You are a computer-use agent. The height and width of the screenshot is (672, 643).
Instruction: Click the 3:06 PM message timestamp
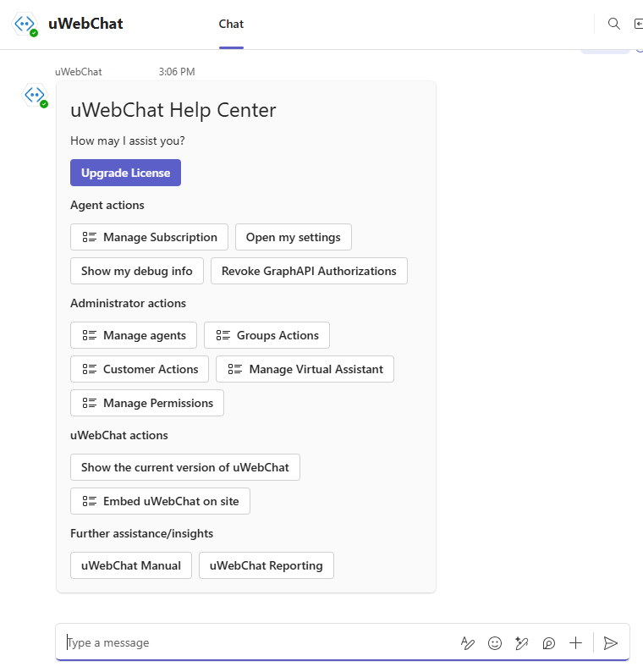click(177, 72)
